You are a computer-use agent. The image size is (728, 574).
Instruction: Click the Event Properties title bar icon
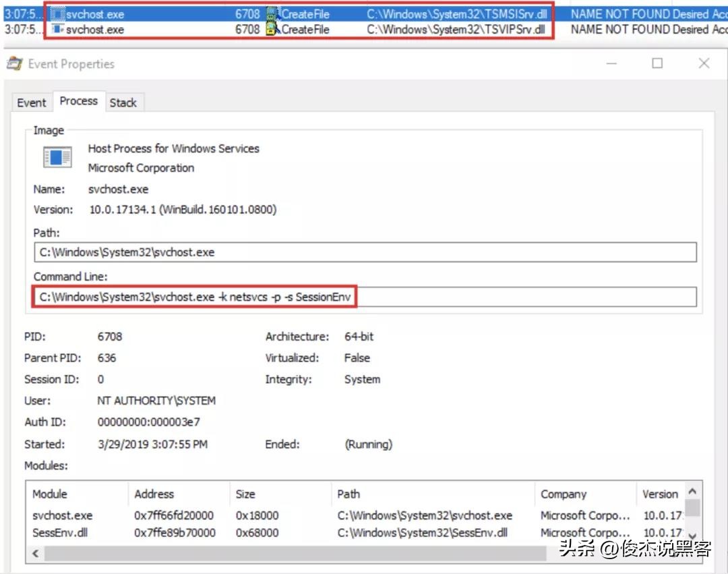tap(13, 64)
